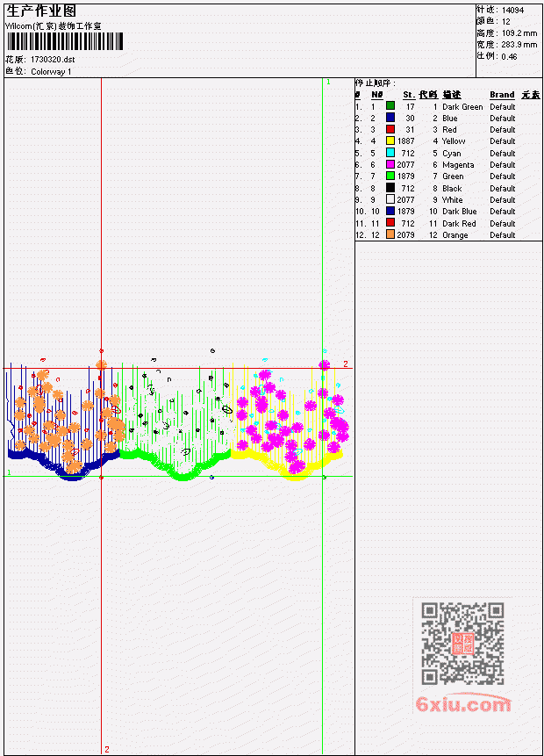Pick the Cyan color swatch
544x756 pixels.
(x=390, y=153)
